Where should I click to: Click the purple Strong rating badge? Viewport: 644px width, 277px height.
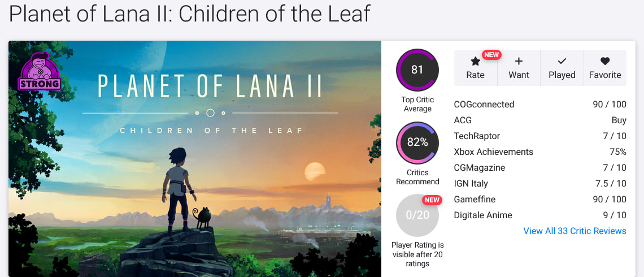[x=40, y=71]
